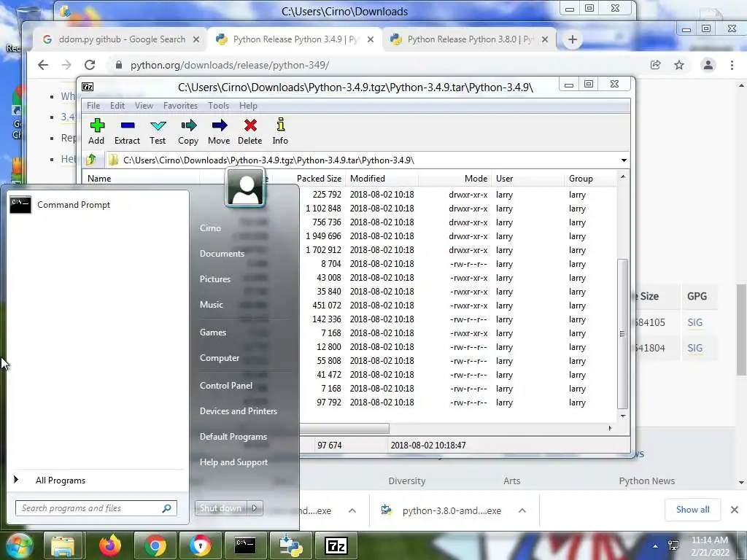Image resolution: width=747 pixels, height=560 pixels.
Task: Switch to Google Chrome in taskbar
Action: coord(155,545)
